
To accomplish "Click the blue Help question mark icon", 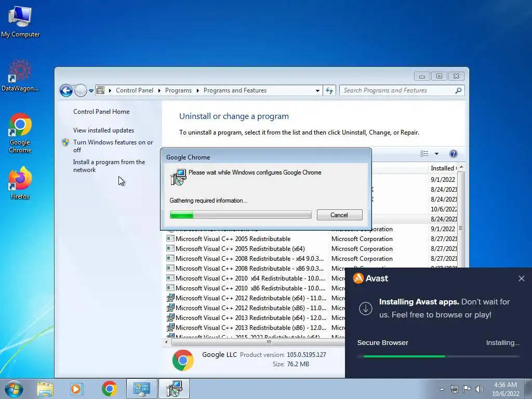I will 453,154.
